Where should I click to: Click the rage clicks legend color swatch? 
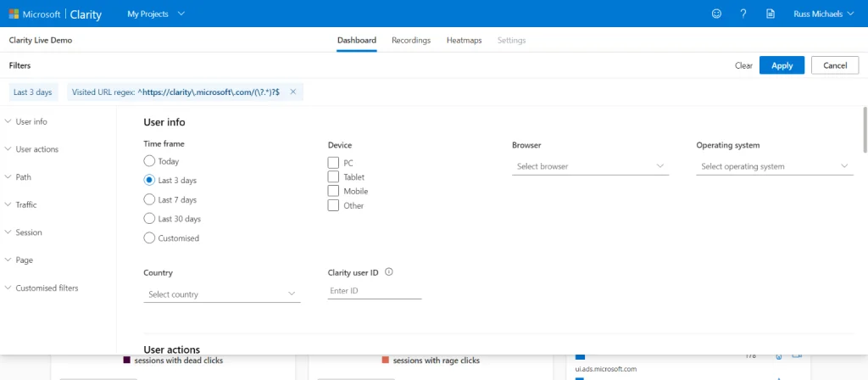386,360
